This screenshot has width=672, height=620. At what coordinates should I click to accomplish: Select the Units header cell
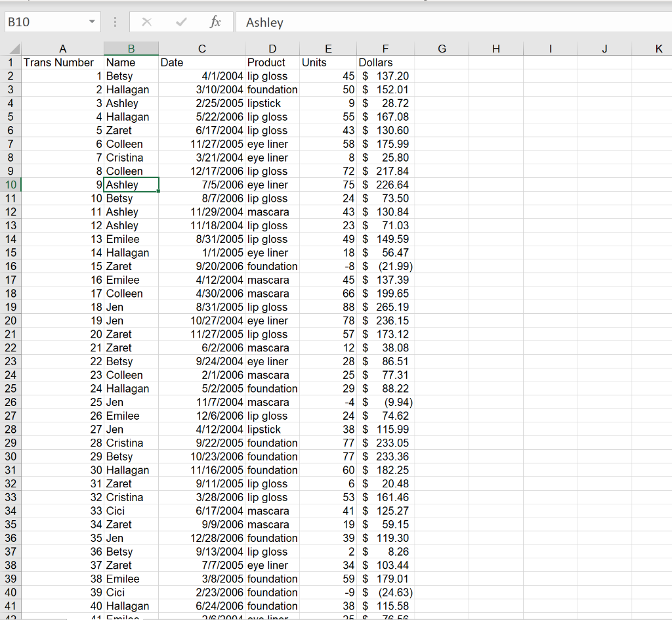328,62
